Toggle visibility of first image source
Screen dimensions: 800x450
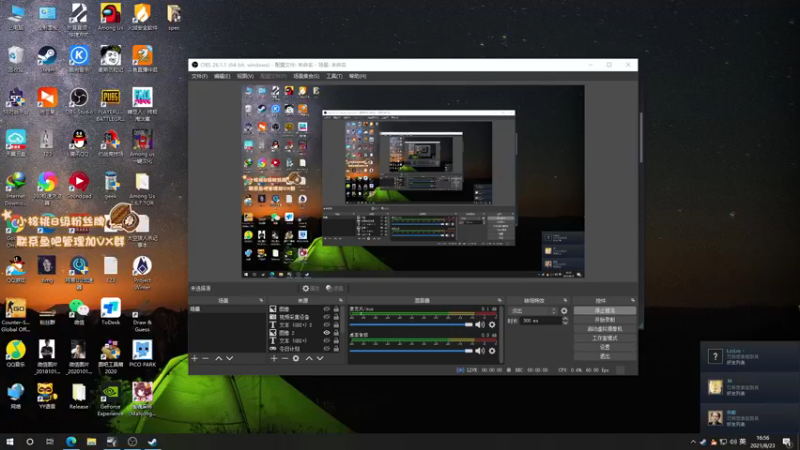click(327, 309)
